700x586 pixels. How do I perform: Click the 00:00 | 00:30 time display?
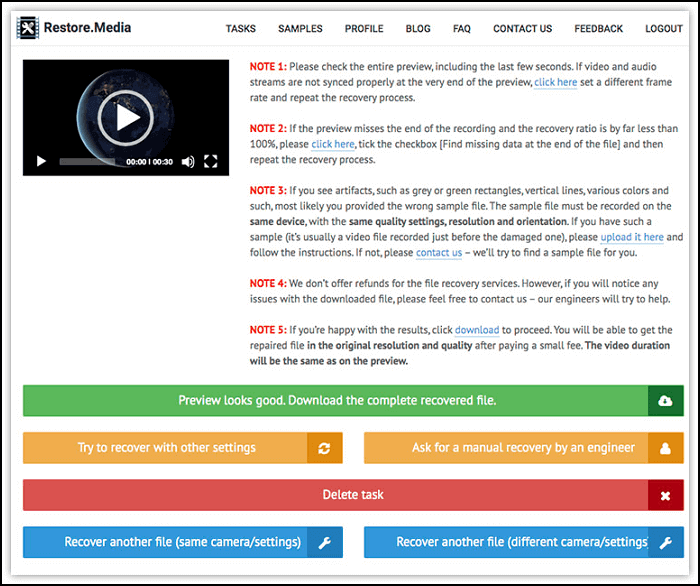[149, 162]
